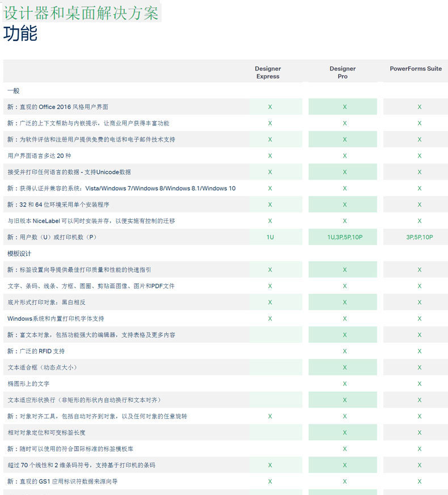Select the 标签设置向导 row text
Screen dimensions: 448x495
pyautogui.click(x=79, y=270)
